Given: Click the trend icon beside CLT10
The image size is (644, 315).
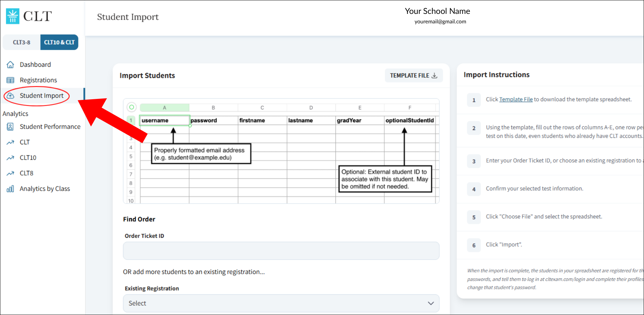Looking at the screenshot, I should 10,158.
